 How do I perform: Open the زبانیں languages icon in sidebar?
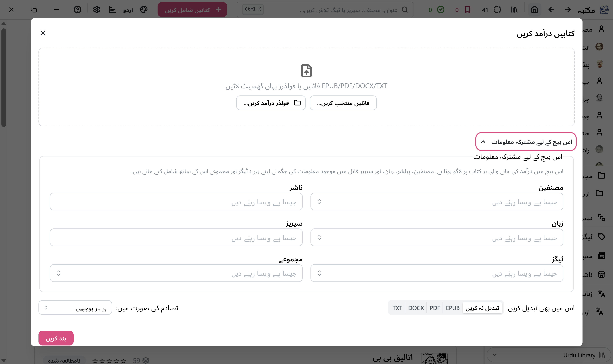pos(602,293)
